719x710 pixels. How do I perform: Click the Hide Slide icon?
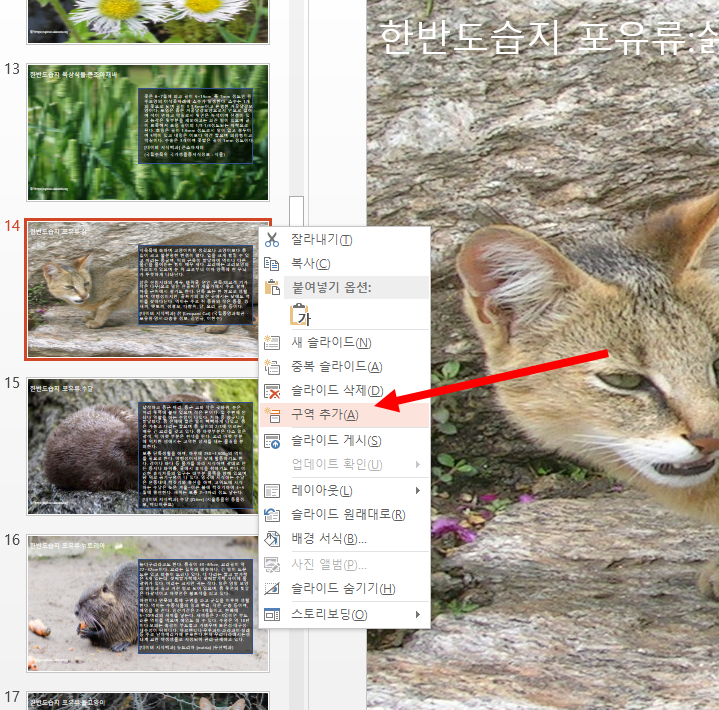point(272,588)
